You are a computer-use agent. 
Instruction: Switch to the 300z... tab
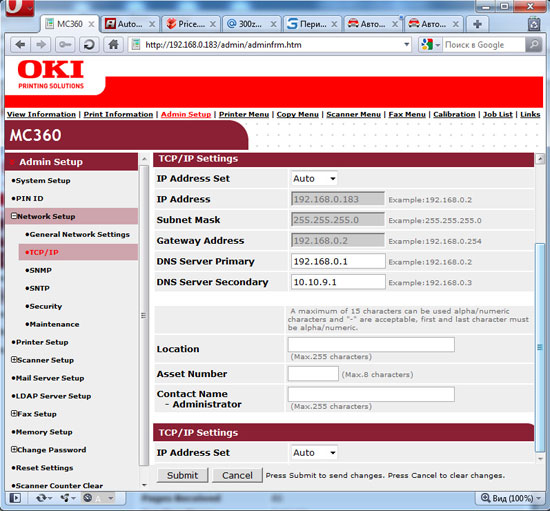251,24
